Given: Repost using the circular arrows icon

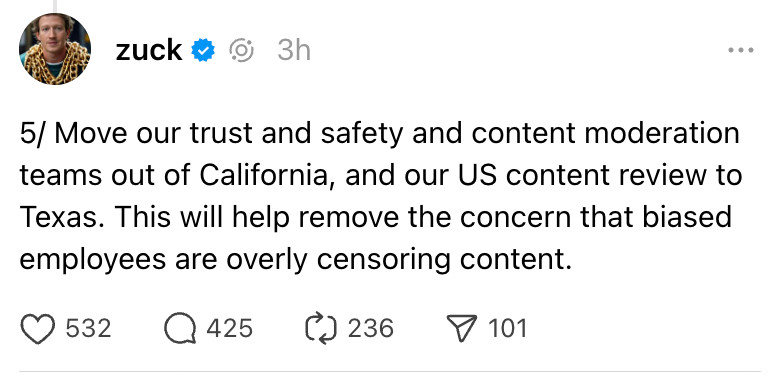Looking at the screenshot, I should click(321, 329).
